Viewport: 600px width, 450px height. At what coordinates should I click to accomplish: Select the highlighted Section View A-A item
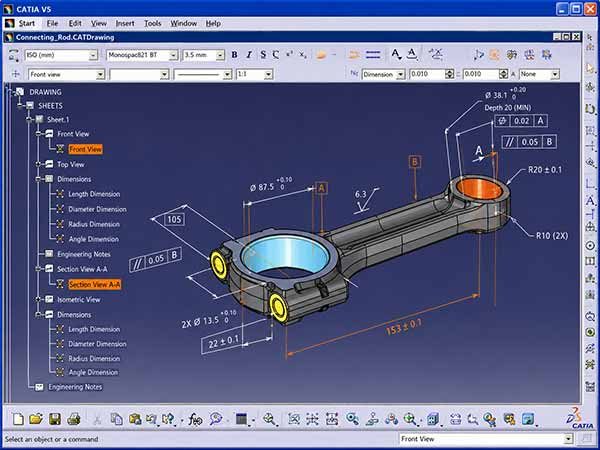95,284
